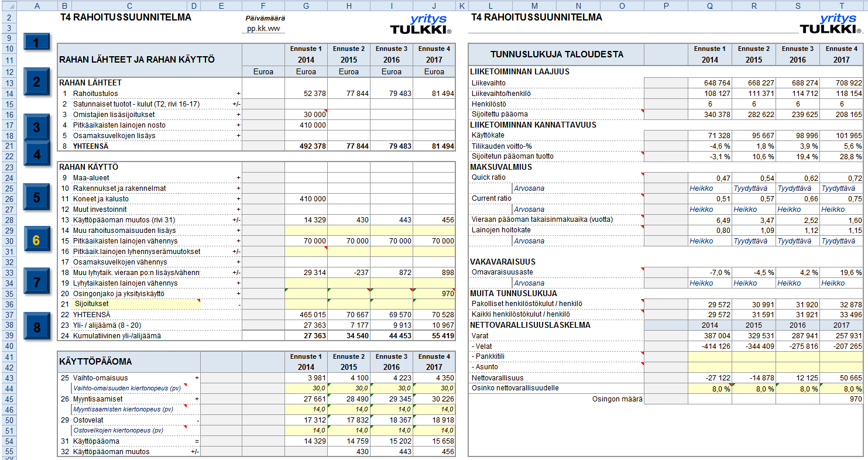Select Ostovelkojen kiertonopeus 2016 cell 14,0
Image resolution: width=868 pixels, height=460 pixels.
(x=392, y=430)
